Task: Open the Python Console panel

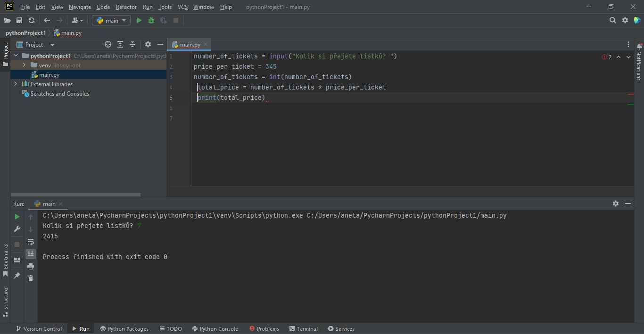Action: [215, 328]
